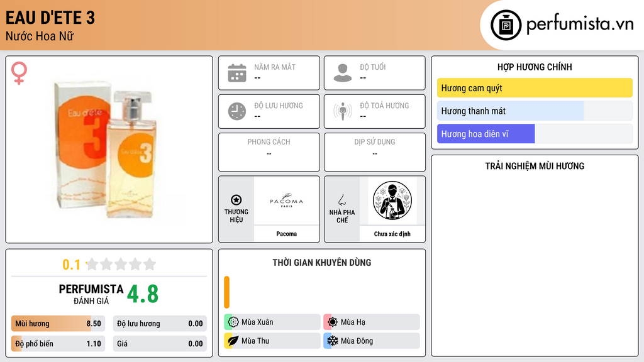Click the Mùa Đông snowflake icon
The width and height of the screenshot is (644, 362).
coord(333,341)
